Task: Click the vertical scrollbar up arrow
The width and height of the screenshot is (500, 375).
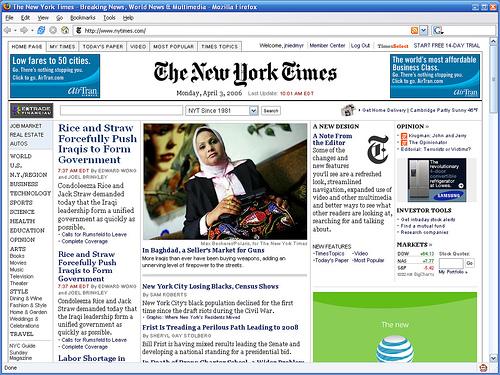Action: click(x=493, y=41)
